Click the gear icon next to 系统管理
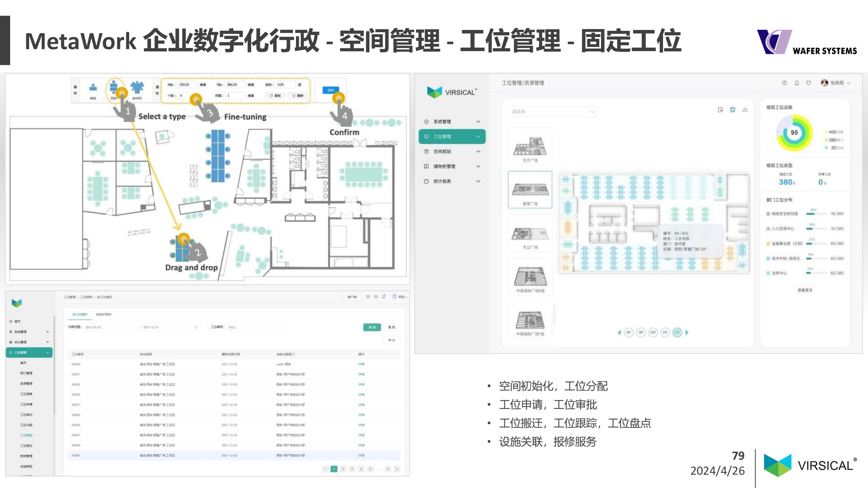Viewport: 868px width, 488px height. pyautogui.click(x=426, y=122)
